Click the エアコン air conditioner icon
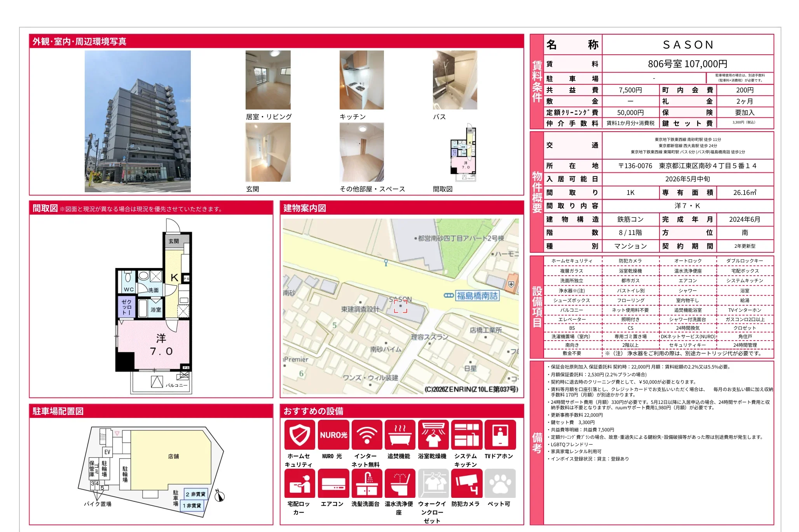Screen dimensions: 799x532 333,483
